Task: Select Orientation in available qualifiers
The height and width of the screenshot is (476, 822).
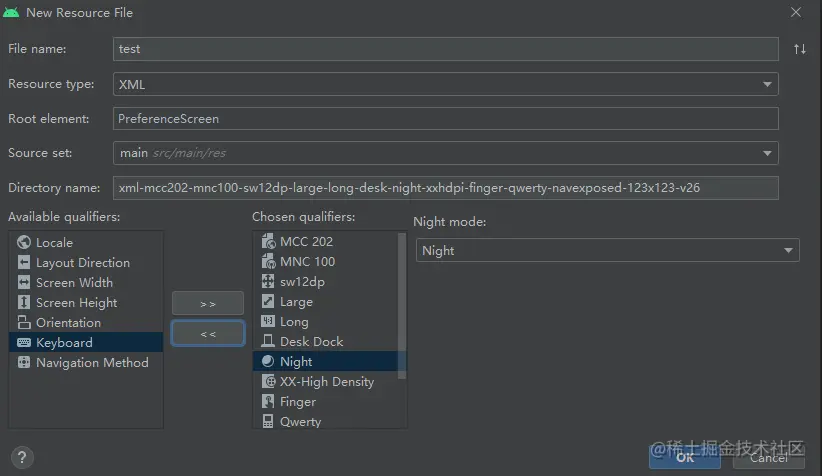Action: coord(86,322)
